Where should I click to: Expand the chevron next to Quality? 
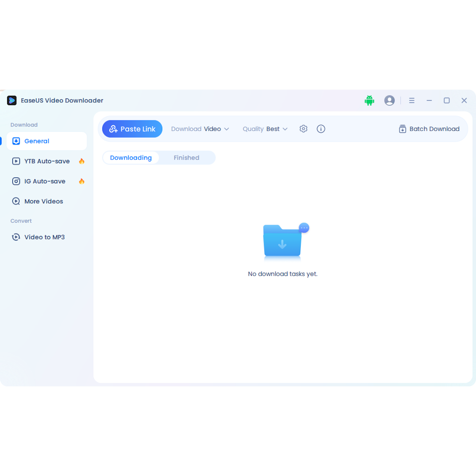pyautogui.click(x=285, y=129)
